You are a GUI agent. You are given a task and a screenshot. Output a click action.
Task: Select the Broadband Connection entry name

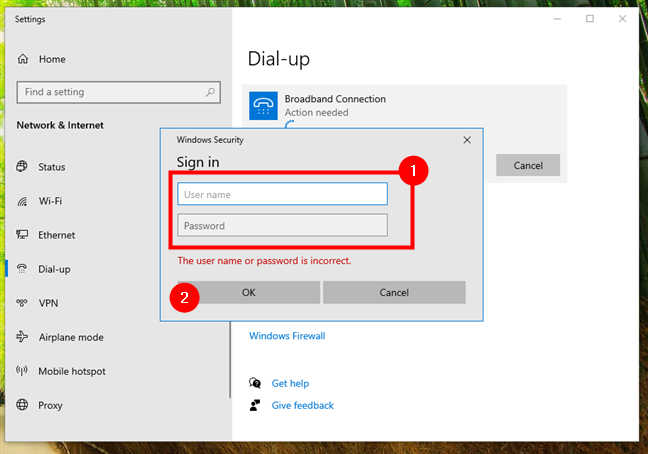pos(335,99)
